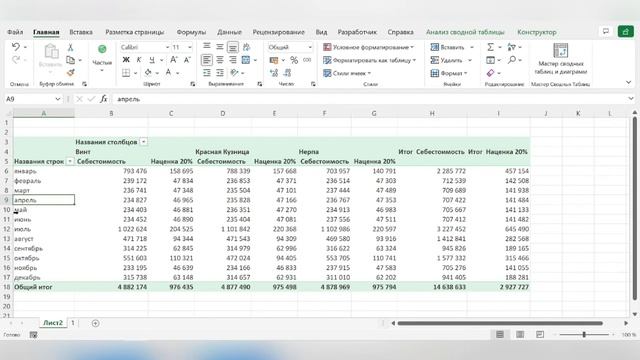The width and height of the screenshot is (640, 360).
Task: Open Стили ячеек dropdown
Action: pyautogui.click(x=347, y=73)
